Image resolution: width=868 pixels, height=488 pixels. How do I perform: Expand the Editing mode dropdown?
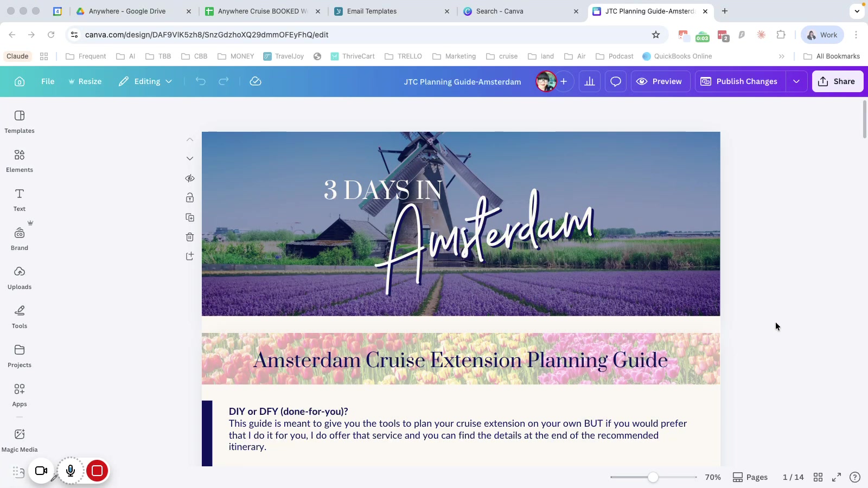pyautogui.click(x=146, y=81)
